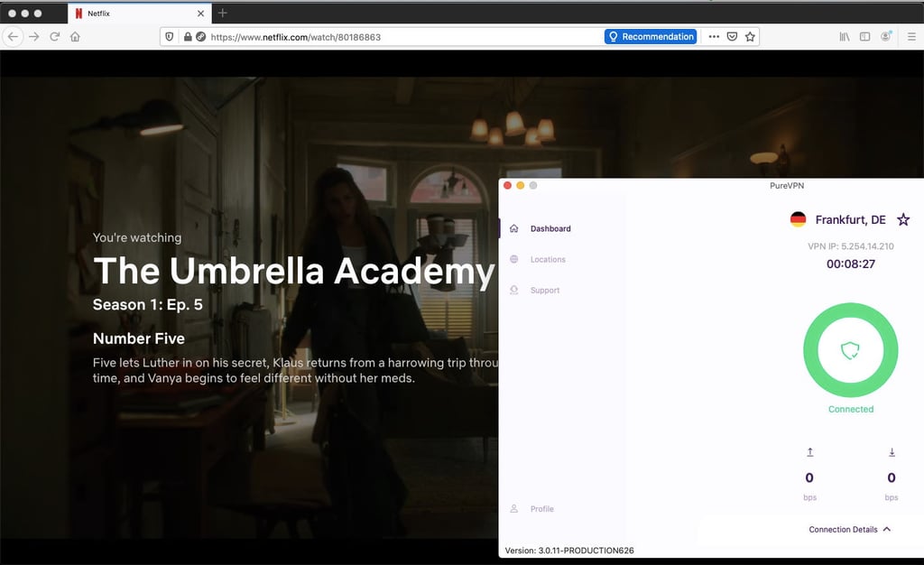Close the Netflix tab

[x=201, y=13]
